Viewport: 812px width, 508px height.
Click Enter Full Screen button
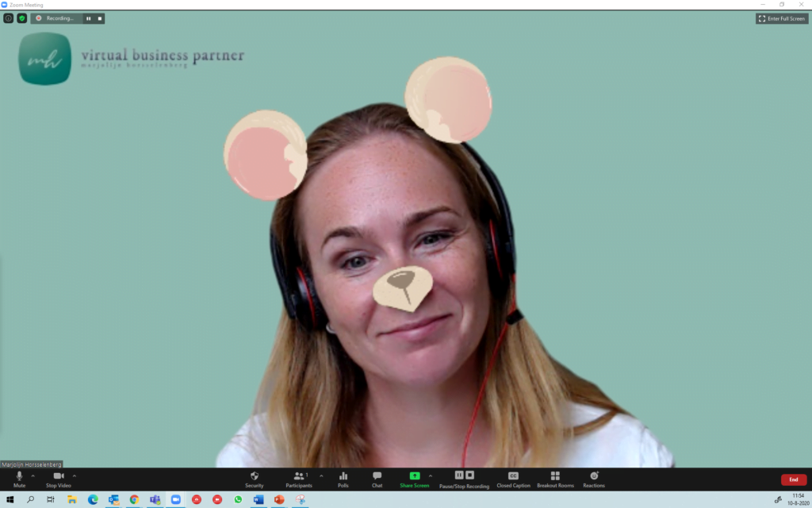[782, 18]
